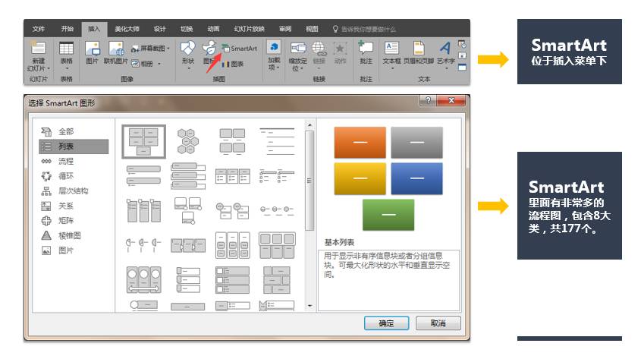Expand the Screenshot (屏幕截图) dropdown arrow

click(x=168, y=49)
